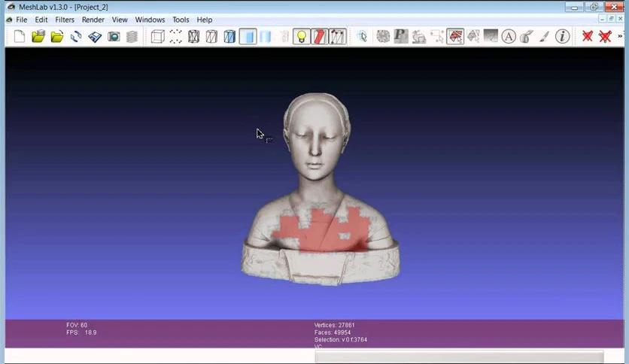Open the File menu

(x=21, y=20)
